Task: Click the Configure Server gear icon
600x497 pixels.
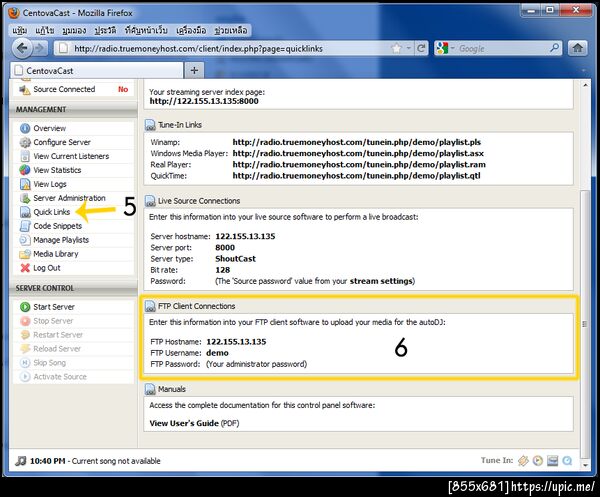Action: coord(25,142)
